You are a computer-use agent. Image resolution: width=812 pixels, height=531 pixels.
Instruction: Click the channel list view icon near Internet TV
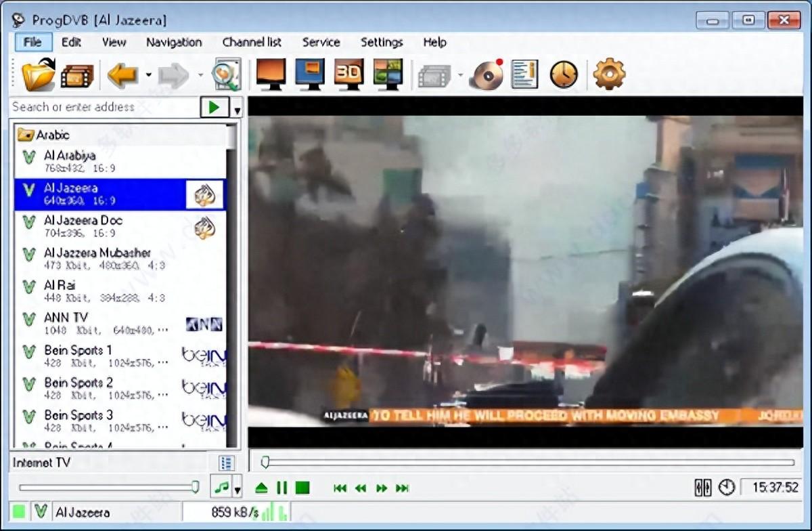pyautogui.click(x=227, y=463)
